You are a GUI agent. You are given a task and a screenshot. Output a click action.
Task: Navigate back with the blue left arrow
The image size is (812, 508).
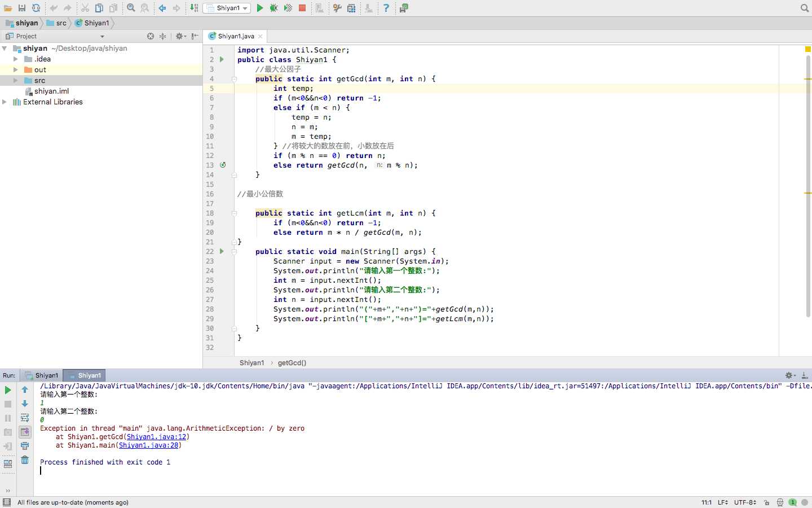pyautogui.click(x=162, y=8)
